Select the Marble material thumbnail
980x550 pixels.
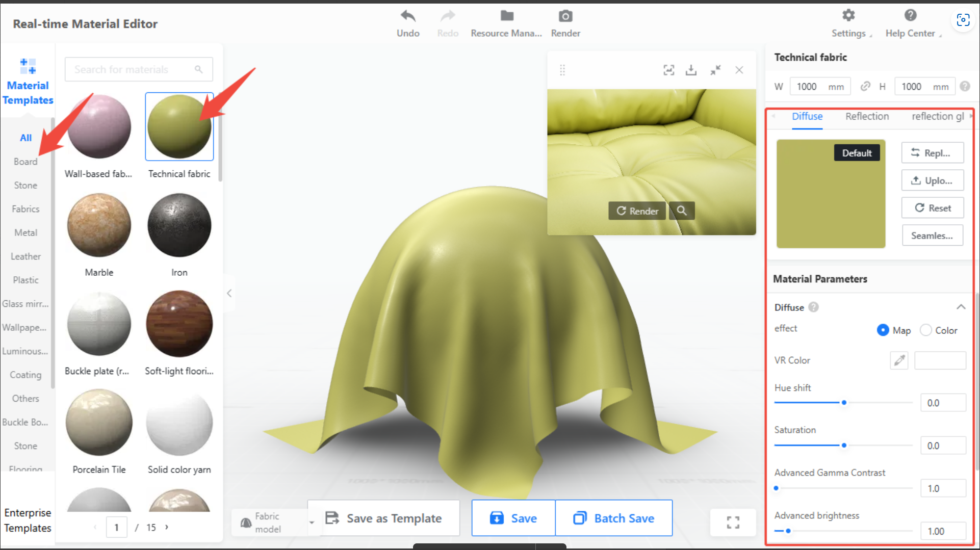click(99, 225)
